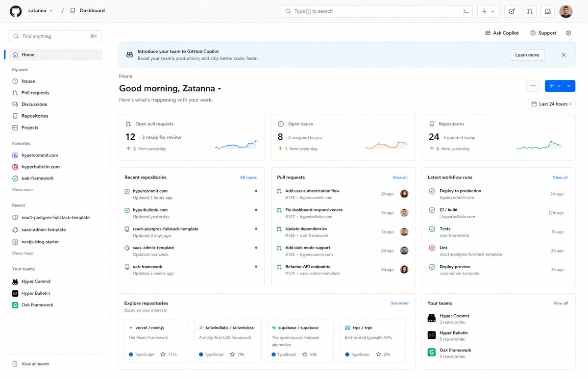Viewport: 588px width, 380px height.
Task: Click All repos link in Recent repositories
Action: (248, 177)
